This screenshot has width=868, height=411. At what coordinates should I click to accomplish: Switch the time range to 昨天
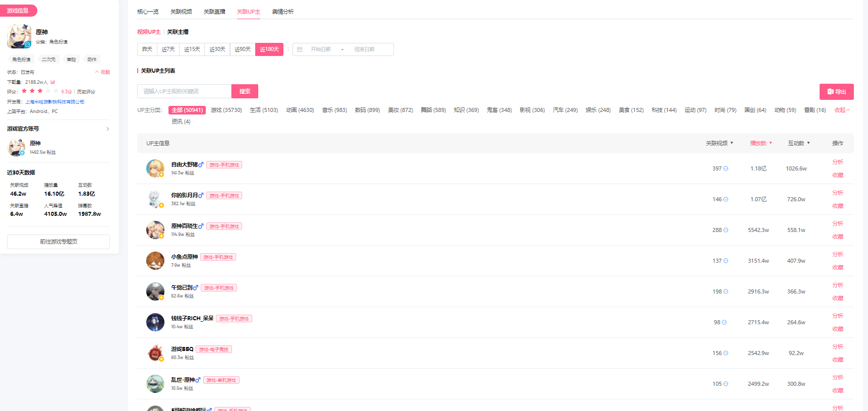[x=147, y=49]
